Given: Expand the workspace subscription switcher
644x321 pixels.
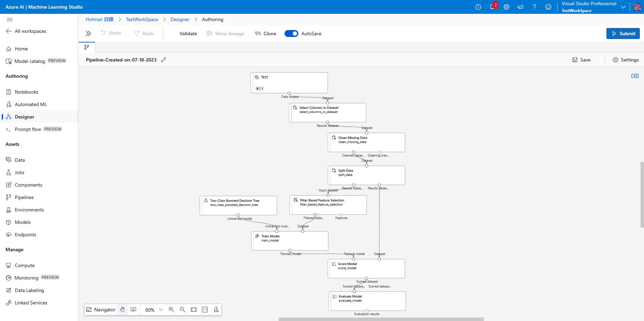Looking at the screenshot, I should [x=623, y=7].
